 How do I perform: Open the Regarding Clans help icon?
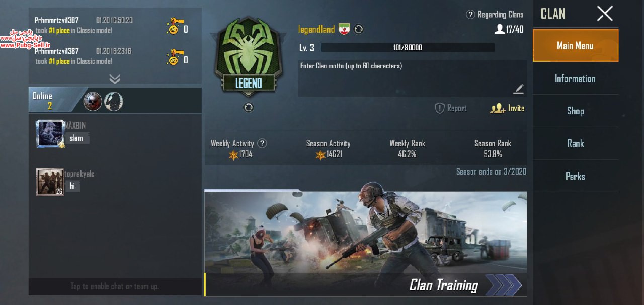pyautogui.click(x=470, y=15)
